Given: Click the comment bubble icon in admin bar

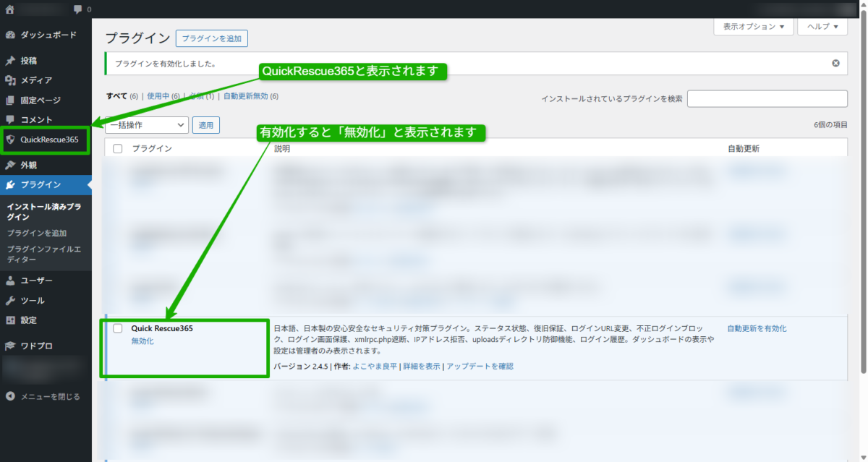Looking at the screenshot, I should click(x=79, y=9).
